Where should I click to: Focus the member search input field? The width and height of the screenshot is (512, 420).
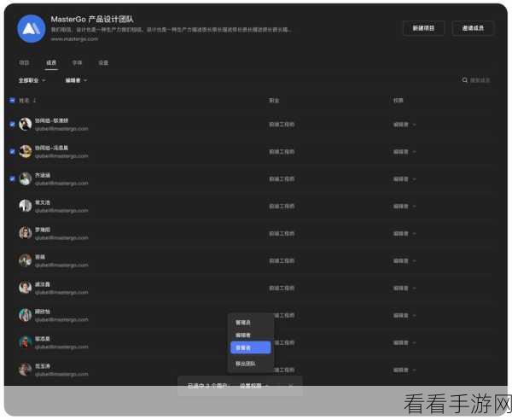click(480, 80)
